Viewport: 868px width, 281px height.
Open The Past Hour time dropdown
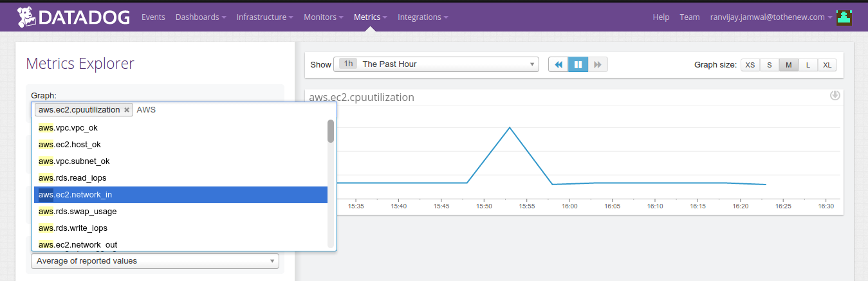coord(436,64)
